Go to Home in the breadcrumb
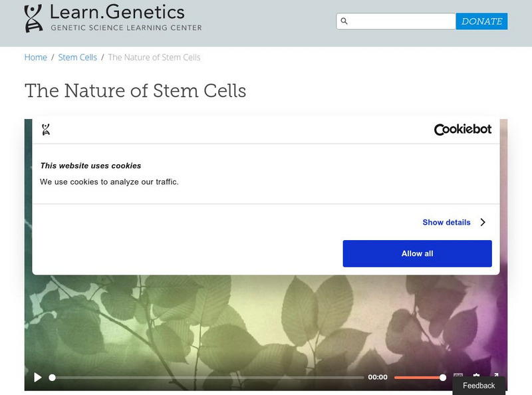The width and height of the screenshot is (532, 395). click(x=36, y=57)
